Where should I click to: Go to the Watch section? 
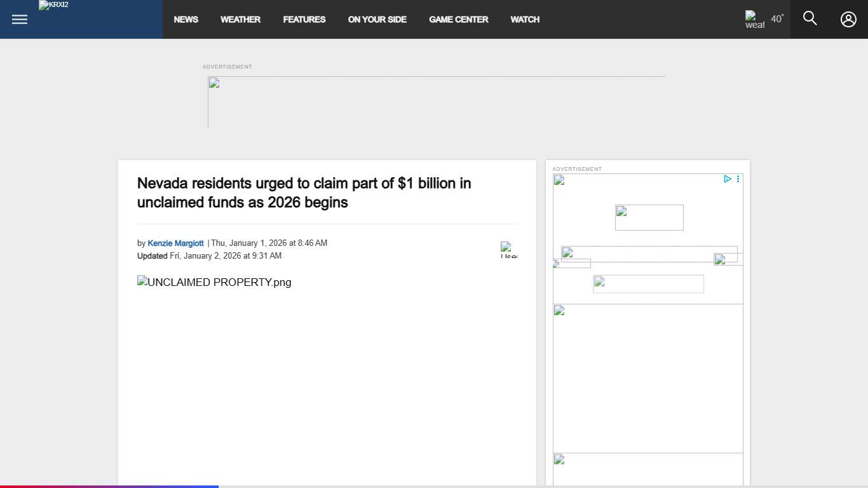pos(525,20)
